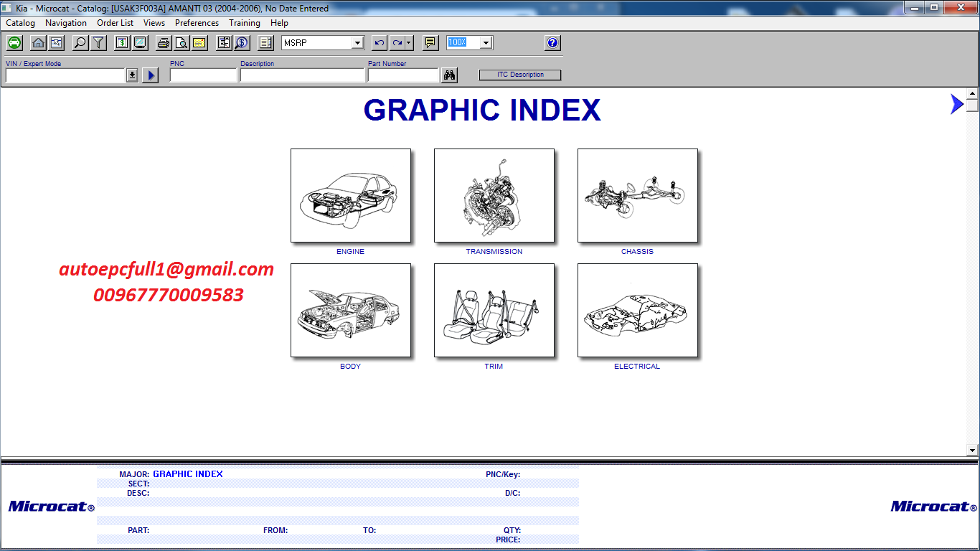Select the transmission illustration thumbnail
This screenshot has height=551, width=980.
click(494, 196)
